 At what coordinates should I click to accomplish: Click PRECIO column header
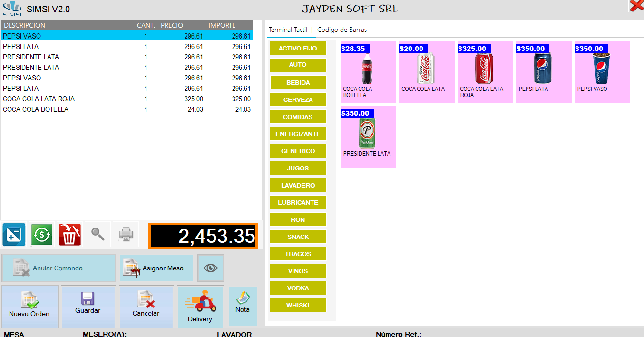pyautogui.click(x=172, y=25)
